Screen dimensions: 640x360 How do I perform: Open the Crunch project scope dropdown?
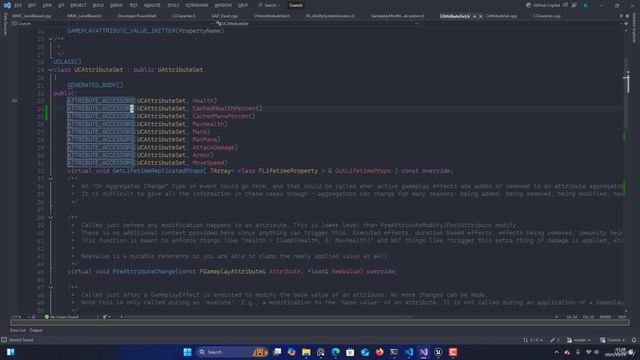[112, 24]
